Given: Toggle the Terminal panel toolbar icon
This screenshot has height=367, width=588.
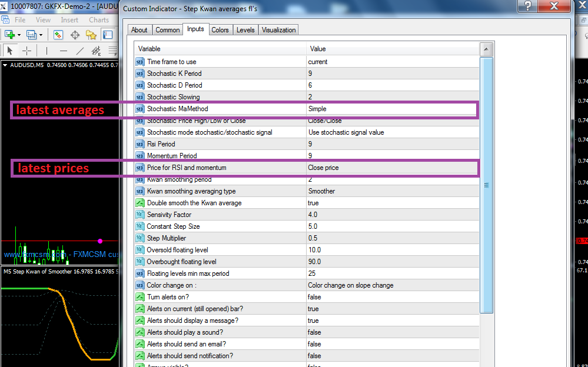Looking at the screenshot, I should [108, 35].
